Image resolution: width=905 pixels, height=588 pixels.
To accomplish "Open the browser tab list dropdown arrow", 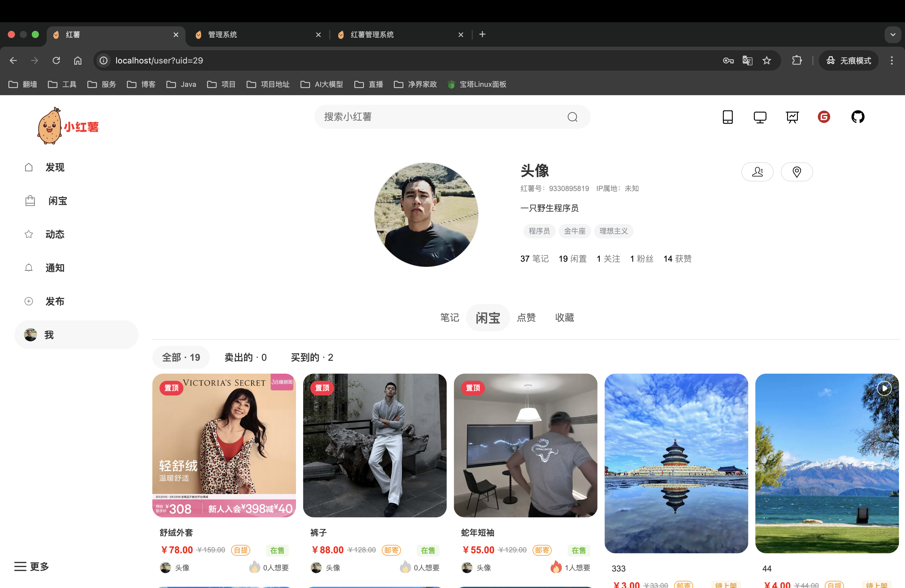I will coord(894,35).
